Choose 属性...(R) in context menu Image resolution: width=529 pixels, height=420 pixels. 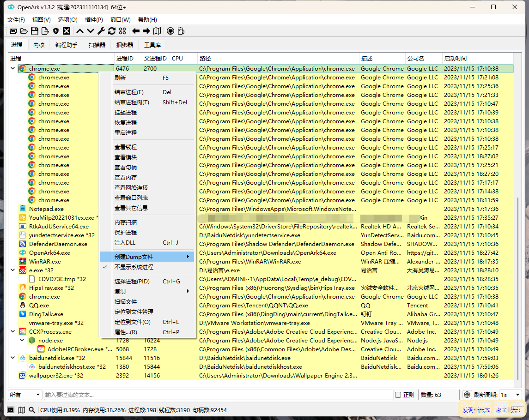tap(147, 332)
